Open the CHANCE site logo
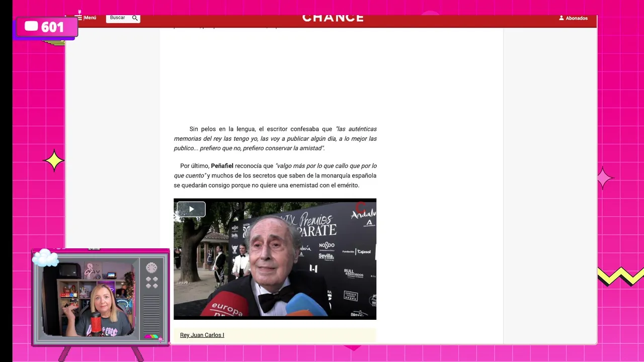Viewport: 644px width, 362px height. pyautogui.click(x=333, y=18)
